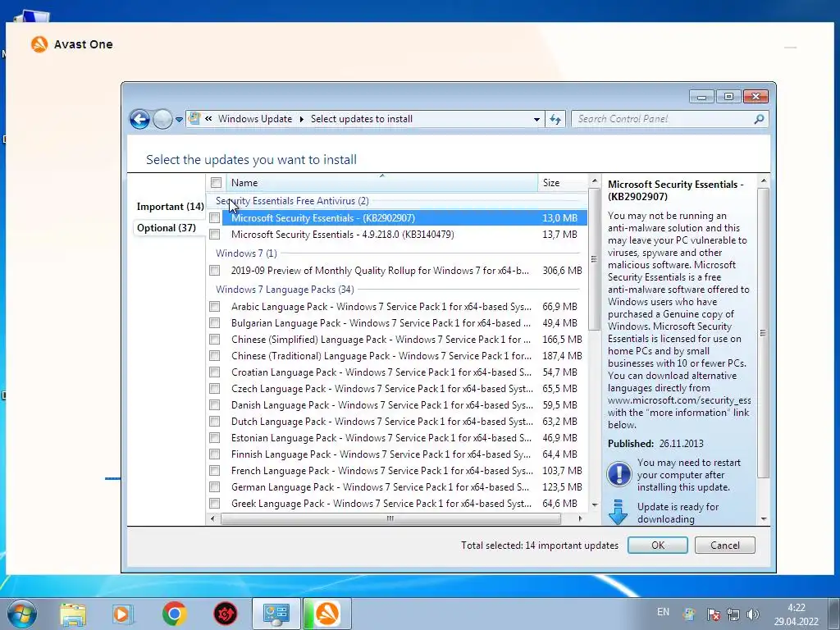
Task: Open Windows Explorer from taskbar
Action: pyautogui.click(x=73, y=614)
